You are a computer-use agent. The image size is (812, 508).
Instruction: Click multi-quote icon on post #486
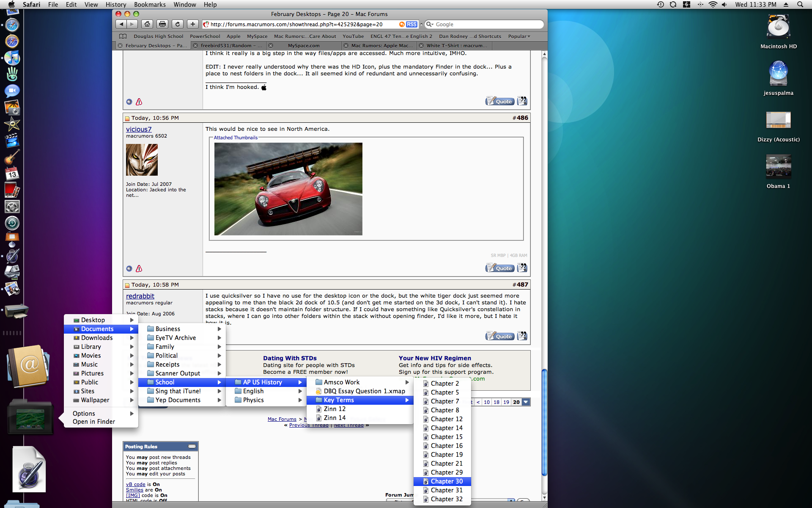coord(522,268)
